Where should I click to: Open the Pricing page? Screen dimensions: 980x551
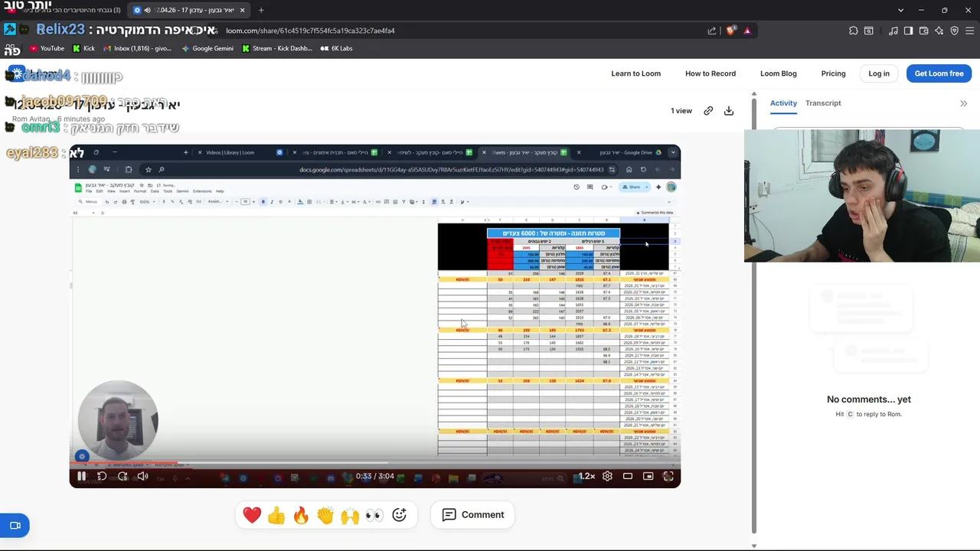[833, 73]
